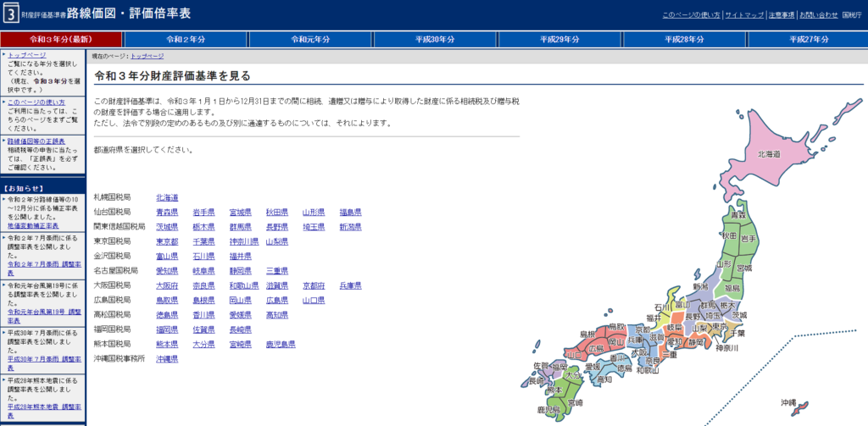
Task: Click Iwate prefecture on the map
Action: [748, 240]
